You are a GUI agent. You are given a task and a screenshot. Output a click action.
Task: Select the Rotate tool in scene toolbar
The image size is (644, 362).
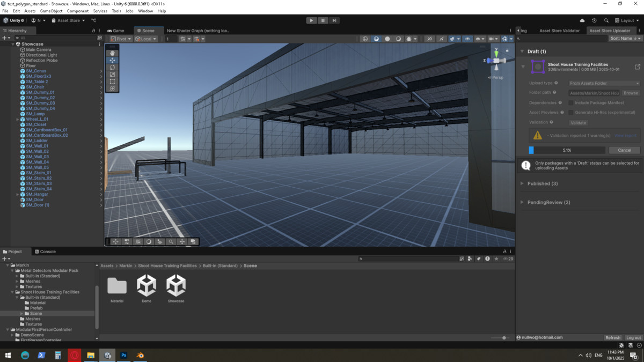pyautogui.click(x=112, y=68)
